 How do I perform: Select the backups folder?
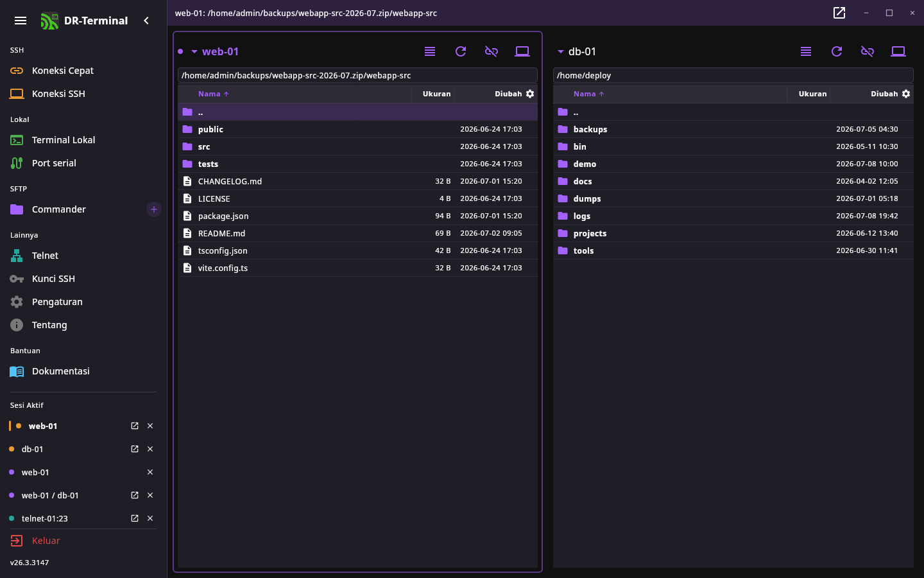[733, 129]
